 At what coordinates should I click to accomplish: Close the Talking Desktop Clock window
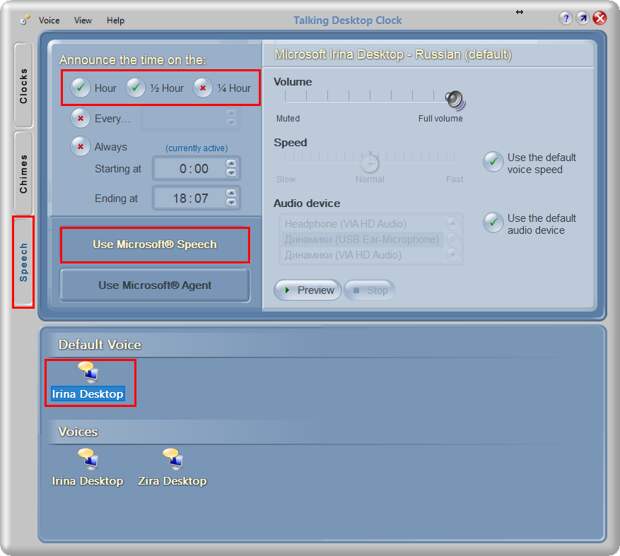[x=600, y=18]
